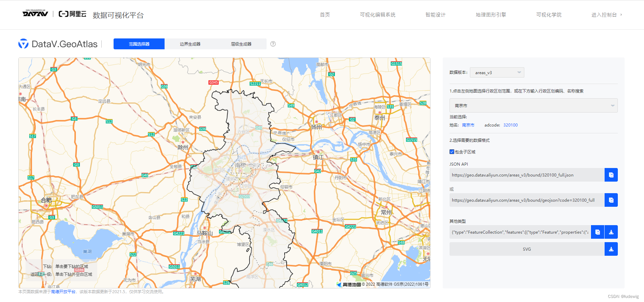
Task: Click the 南京市 place name link
Action: pos(468,125)
